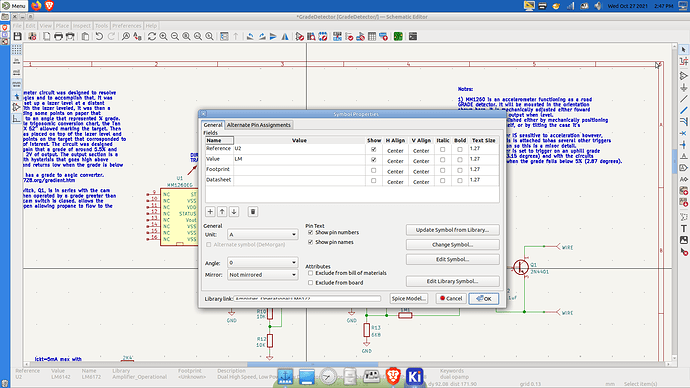This screenshot has width=690, height=388.
Task: Open the Mirror dropdown showing Not mirrored
Action: (263, 275)
